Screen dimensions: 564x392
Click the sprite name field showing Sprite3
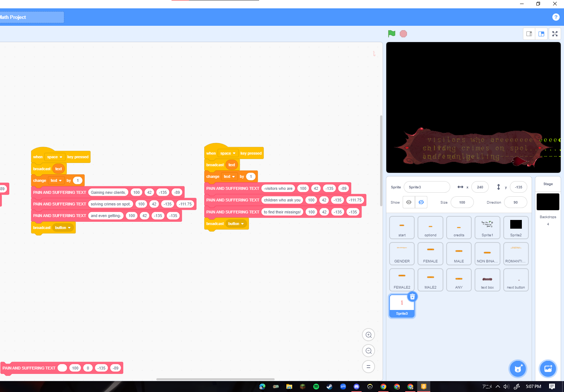(427, 187)
